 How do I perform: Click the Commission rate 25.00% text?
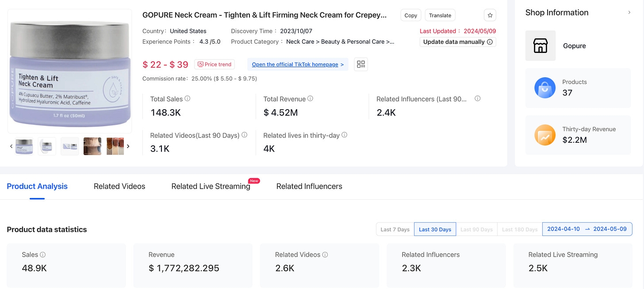[199, 79]
